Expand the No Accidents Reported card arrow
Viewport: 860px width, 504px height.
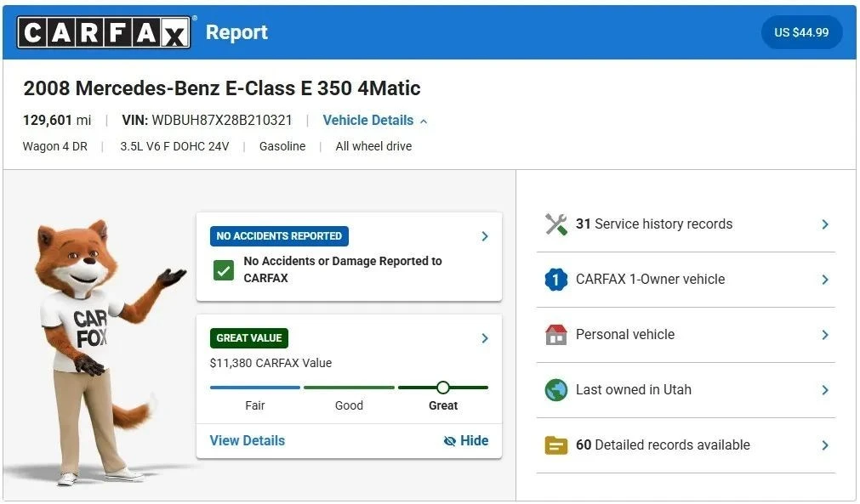pyautogui.click(x=484, y=236)
